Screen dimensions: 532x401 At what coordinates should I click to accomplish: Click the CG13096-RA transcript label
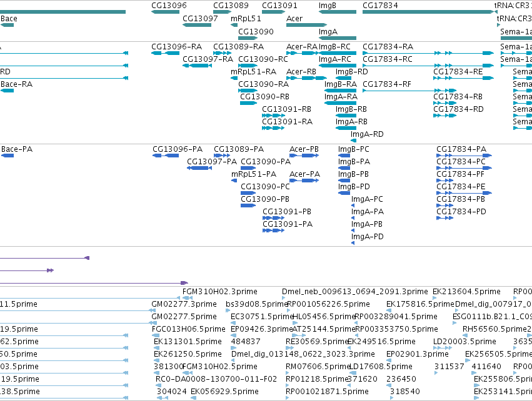(176, 46)
